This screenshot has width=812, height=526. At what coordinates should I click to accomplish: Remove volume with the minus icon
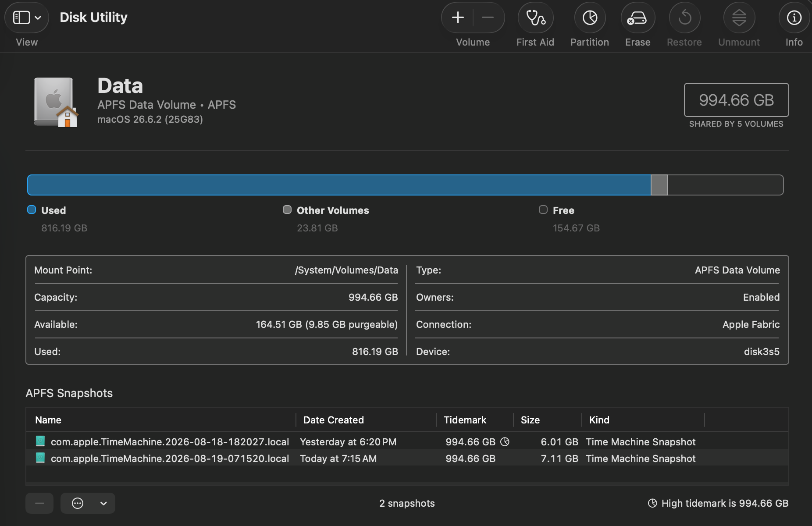[x=488, y=18]
